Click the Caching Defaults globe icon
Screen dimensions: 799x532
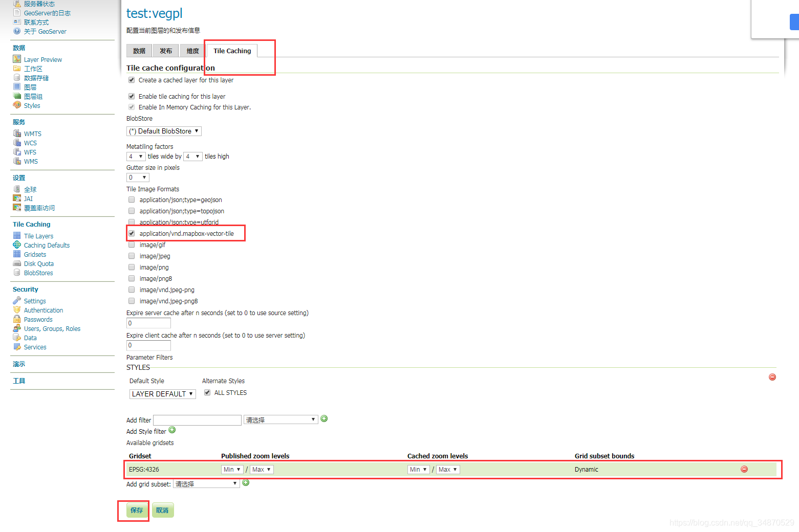coord(17,245)
